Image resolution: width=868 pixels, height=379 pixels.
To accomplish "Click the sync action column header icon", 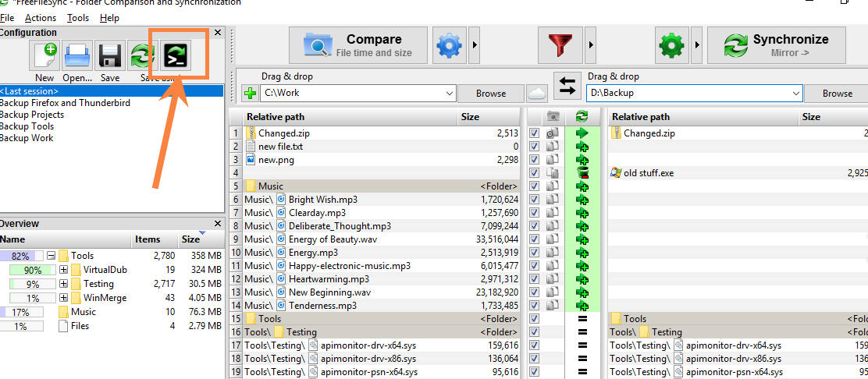I will 582,117.
